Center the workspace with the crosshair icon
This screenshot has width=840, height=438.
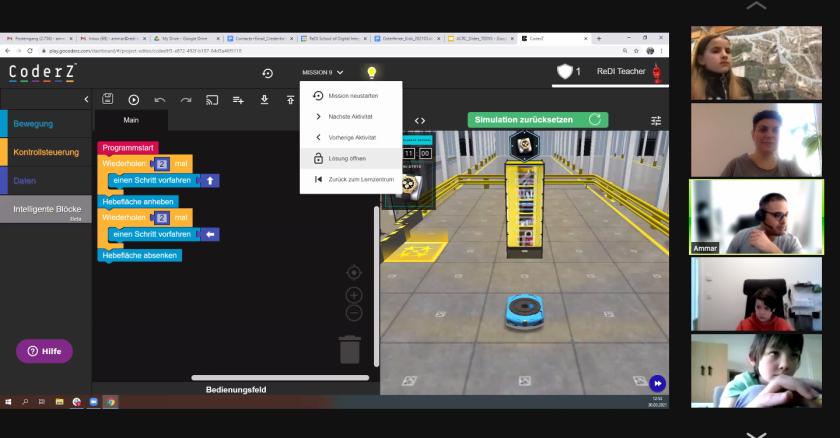coord(353,272)
